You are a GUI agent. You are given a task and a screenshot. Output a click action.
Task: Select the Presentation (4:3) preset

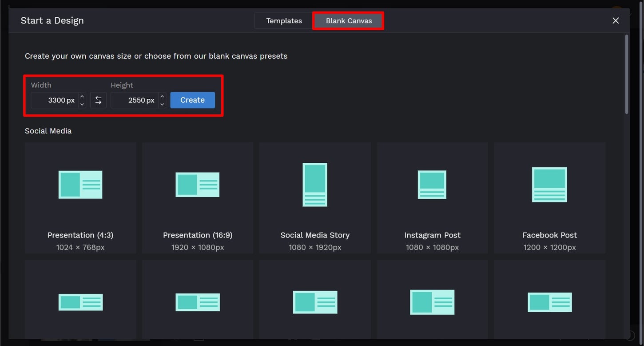pos(80,198)
